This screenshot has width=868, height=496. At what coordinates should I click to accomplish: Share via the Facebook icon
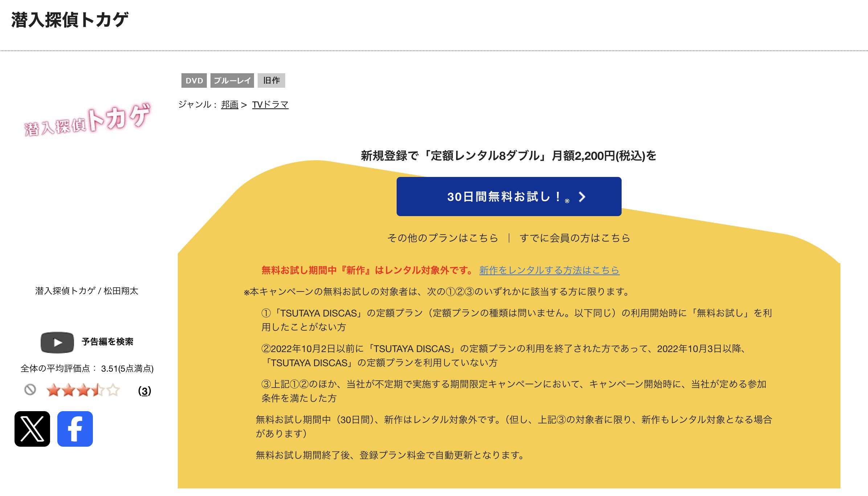75,429
